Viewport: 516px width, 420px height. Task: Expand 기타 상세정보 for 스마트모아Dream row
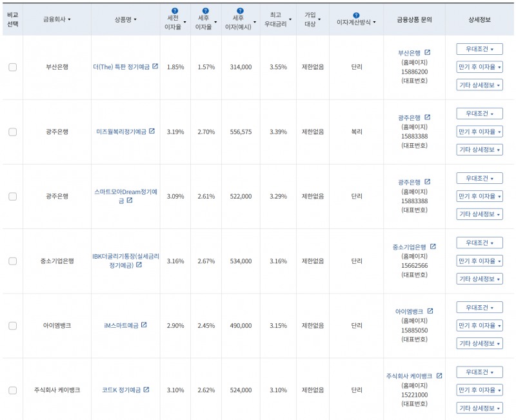(479, 214)
